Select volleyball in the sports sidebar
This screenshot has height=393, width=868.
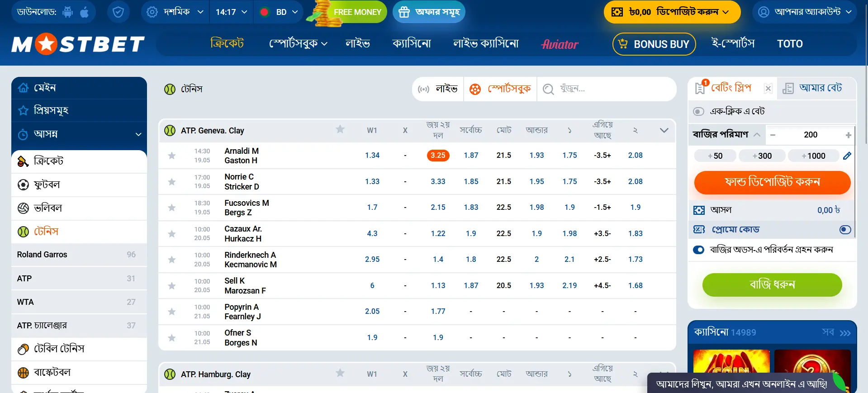click(79, 208)
